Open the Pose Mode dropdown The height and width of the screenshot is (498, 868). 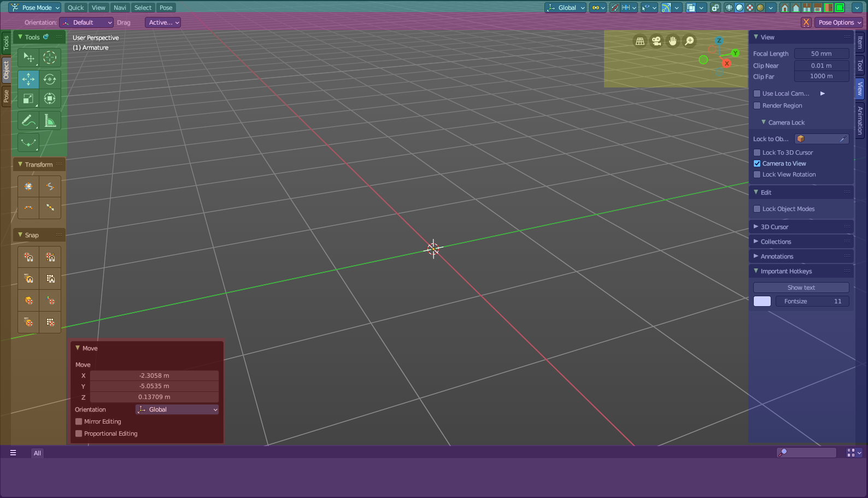click(x=35, y=8)
